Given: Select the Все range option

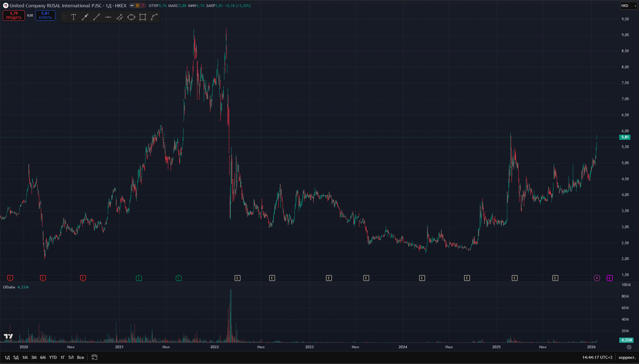Looking at the screenshot, I should pyautogui.click(x=80, y=357).
